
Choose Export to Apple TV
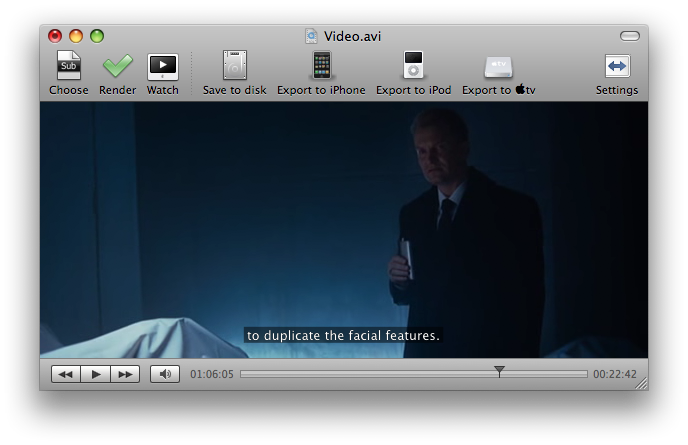498,66
